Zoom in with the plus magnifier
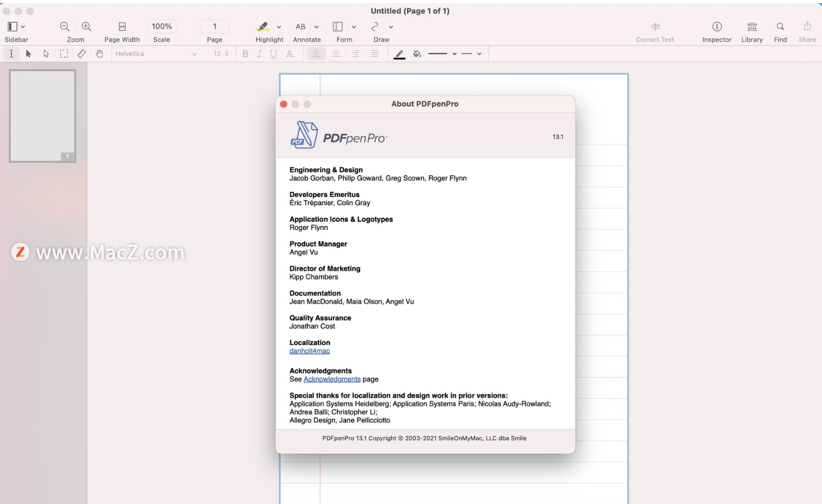Screen dimensions: 822x504 pos(87,27)
